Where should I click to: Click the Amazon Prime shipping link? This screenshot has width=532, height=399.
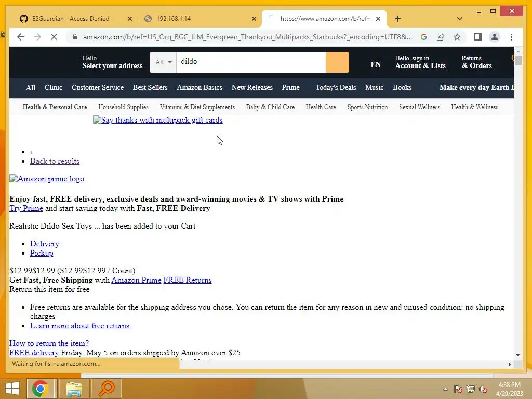[x=136, y=280]
